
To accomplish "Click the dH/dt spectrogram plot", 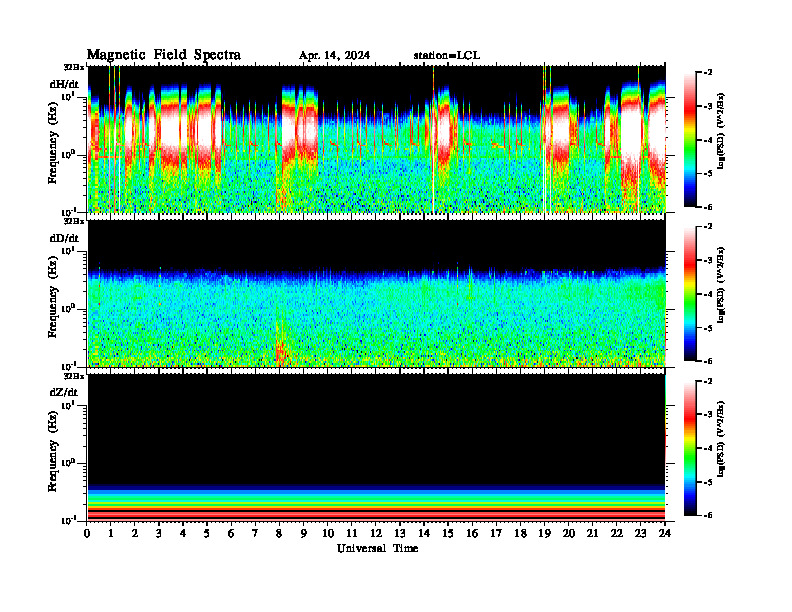I will [x=377, y=139].
